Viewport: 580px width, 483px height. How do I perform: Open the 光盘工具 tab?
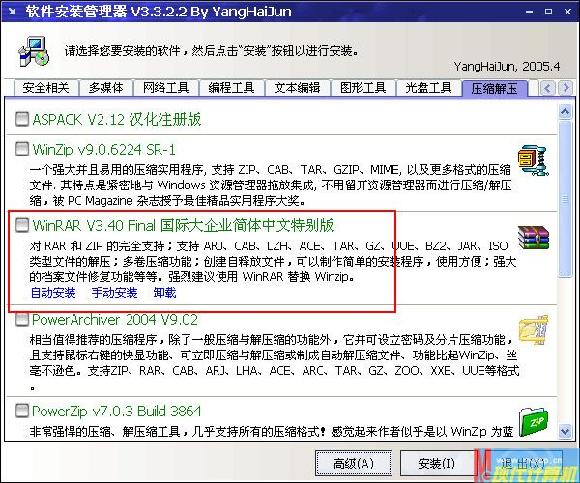(428, 88)
